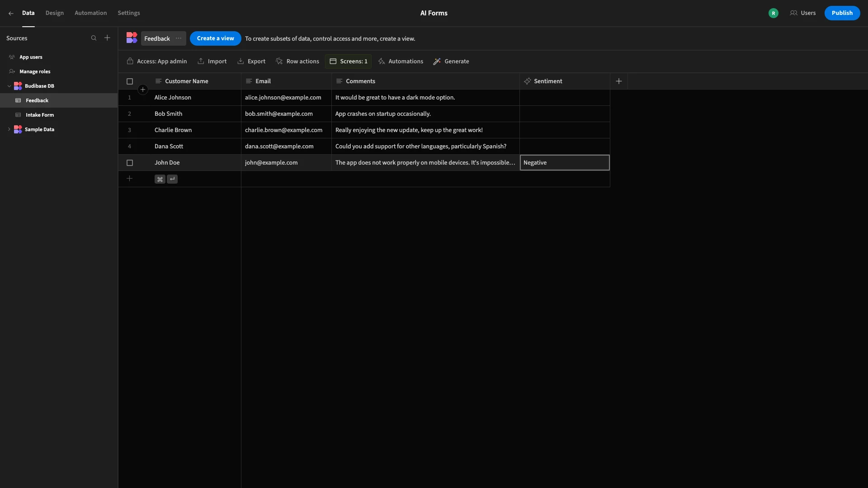Viewport: 868px width, 488px height.
Task: Open the Users button
Action: [802, 13]
